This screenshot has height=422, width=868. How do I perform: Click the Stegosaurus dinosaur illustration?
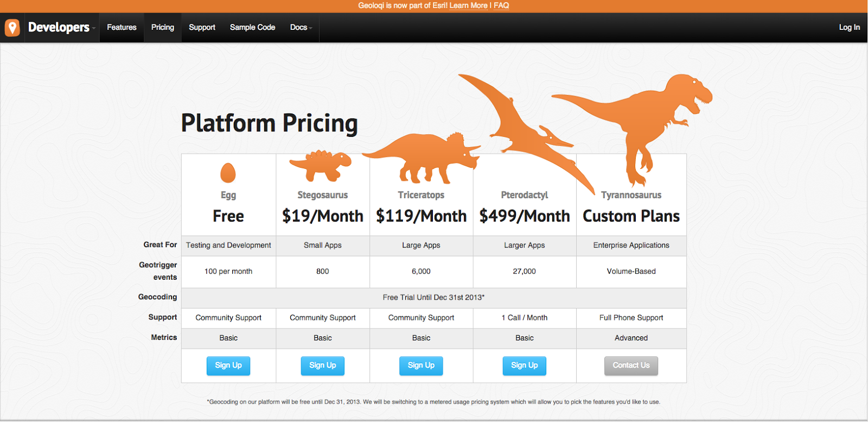[321, 166]
